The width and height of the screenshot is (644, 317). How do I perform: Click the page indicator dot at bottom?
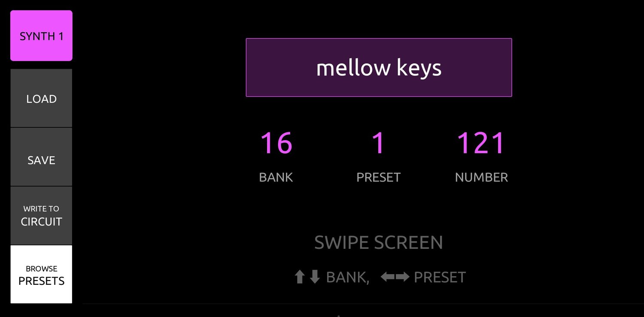click(x=338, y=315)
